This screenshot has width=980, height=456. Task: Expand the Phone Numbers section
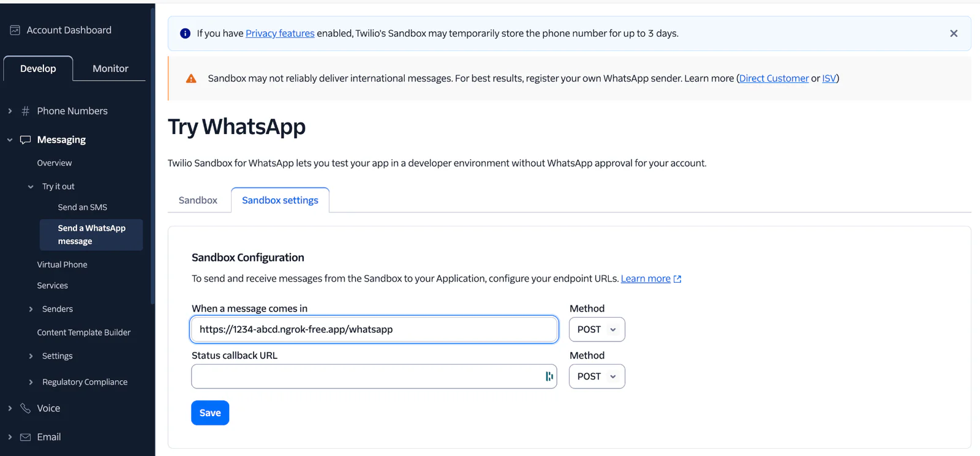(x=10, y=111)
